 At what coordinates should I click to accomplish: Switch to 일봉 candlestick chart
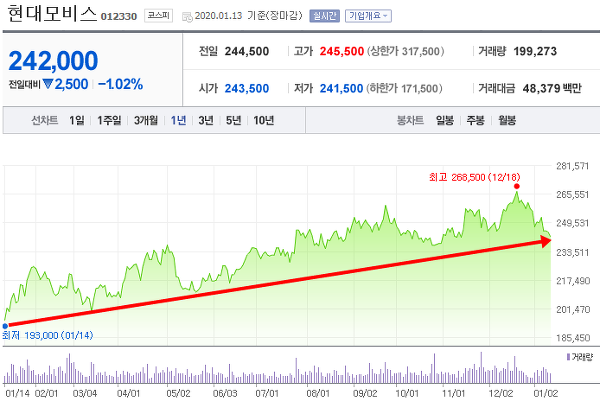pyautogui.click(x=445, y=121)
